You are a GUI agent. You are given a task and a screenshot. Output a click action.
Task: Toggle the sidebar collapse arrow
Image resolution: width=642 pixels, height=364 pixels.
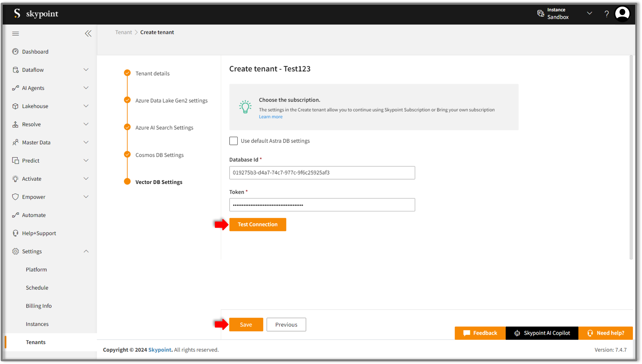88,33
